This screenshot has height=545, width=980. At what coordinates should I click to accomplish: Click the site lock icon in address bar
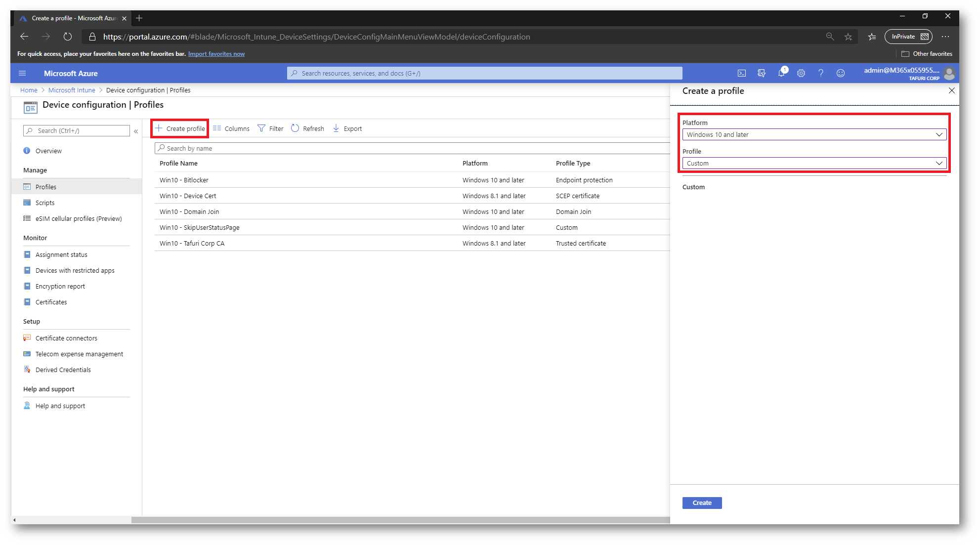coord(92,37)
